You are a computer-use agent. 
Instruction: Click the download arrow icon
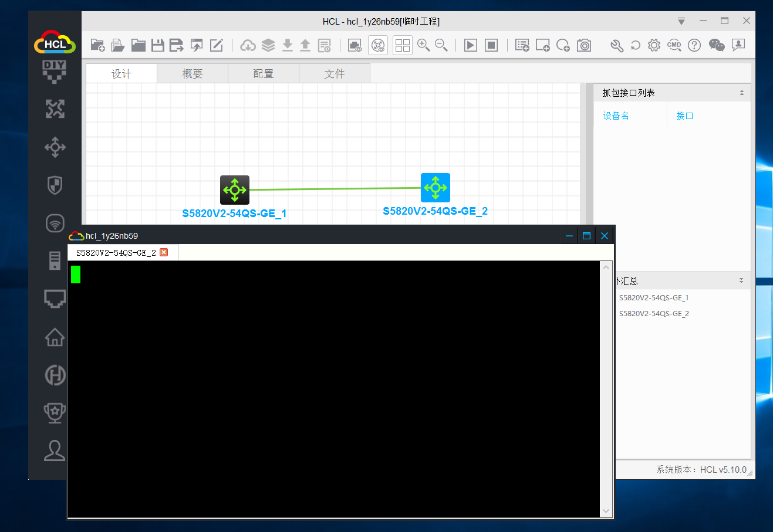pyautogui.click(x=287, y=45)
